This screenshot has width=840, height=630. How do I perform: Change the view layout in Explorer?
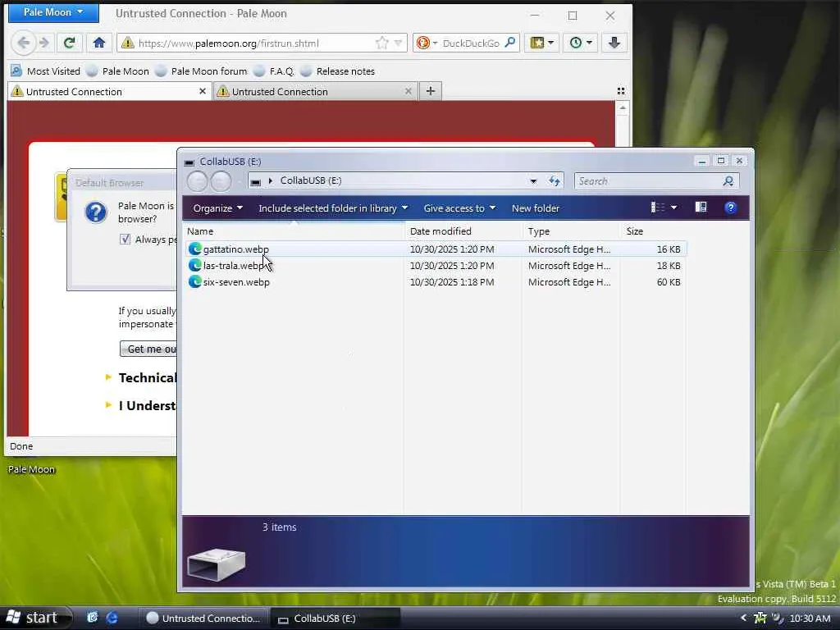(x=657, y=208)
